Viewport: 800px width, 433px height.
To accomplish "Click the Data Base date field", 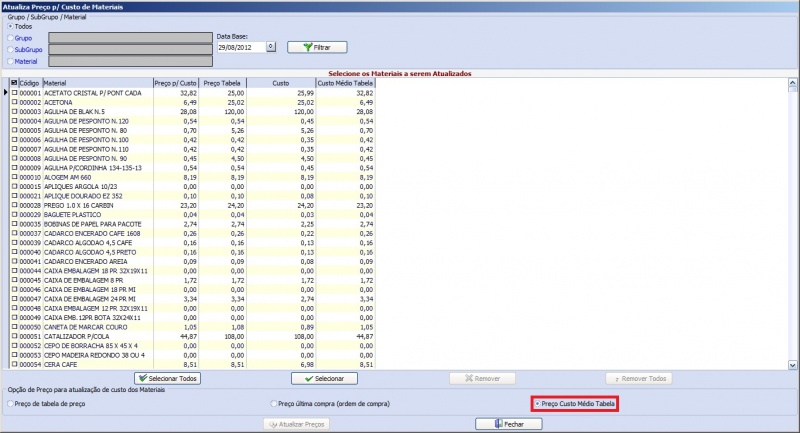I will point(241,47).
